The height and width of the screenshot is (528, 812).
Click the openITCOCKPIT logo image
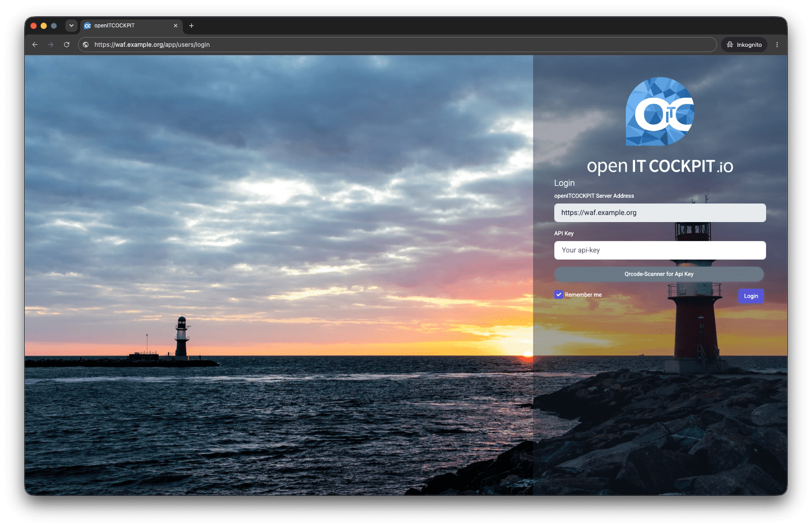click(x=660, y=111)
